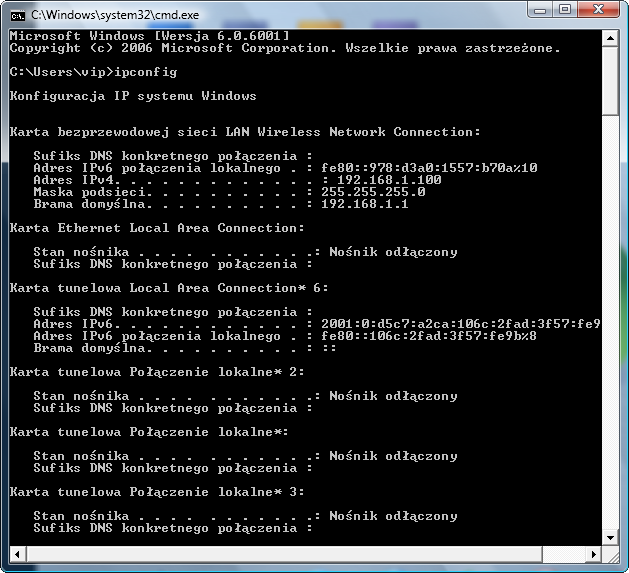Click the subnet mask 255.255.255.0

point(373,192)
